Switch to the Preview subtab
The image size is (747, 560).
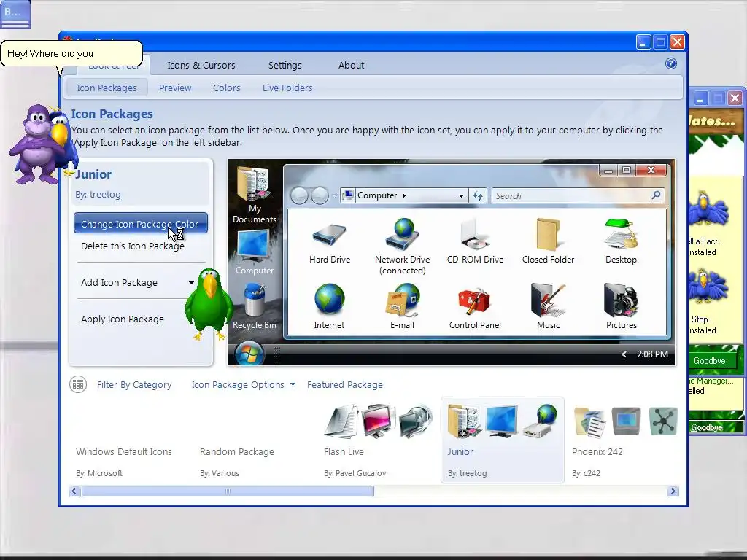[175, 87]
